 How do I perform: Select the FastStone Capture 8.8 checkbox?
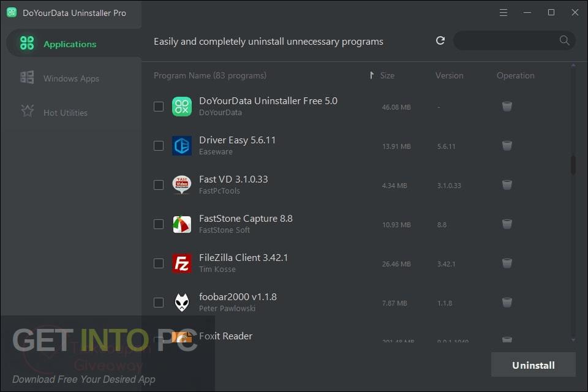click(x=159, y=224)
